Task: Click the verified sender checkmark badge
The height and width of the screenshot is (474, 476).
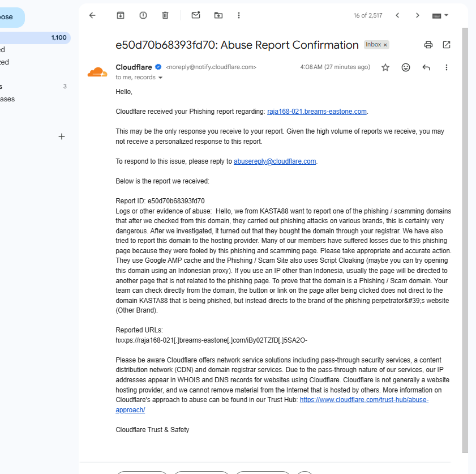Action: [158, 67]
